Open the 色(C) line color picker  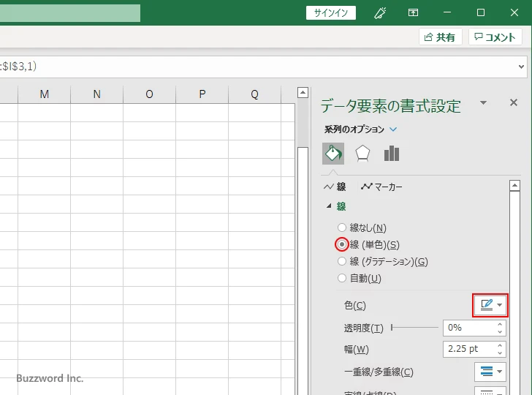click(x=490, y=305)
